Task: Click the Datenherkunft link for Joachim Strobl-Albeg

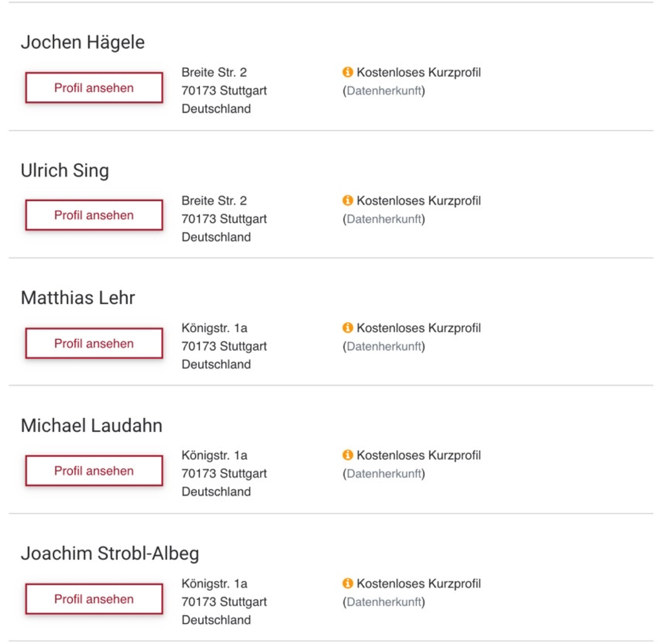Action: tap(384, 602)
